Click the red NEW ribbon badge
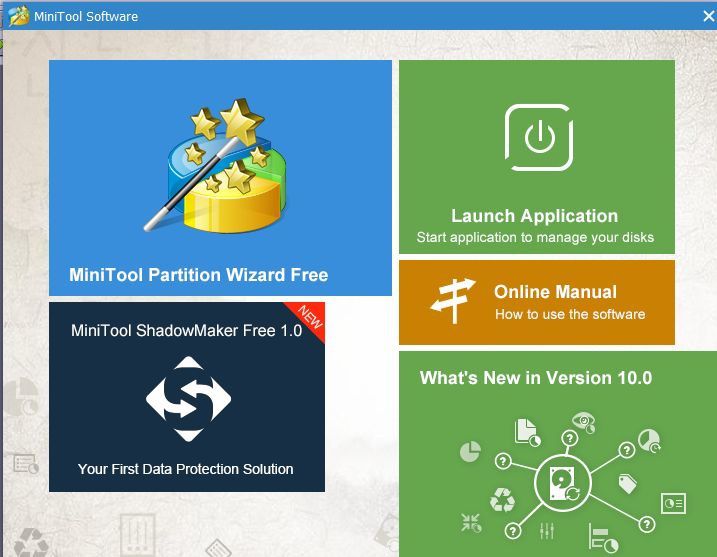 coord(308,319)
